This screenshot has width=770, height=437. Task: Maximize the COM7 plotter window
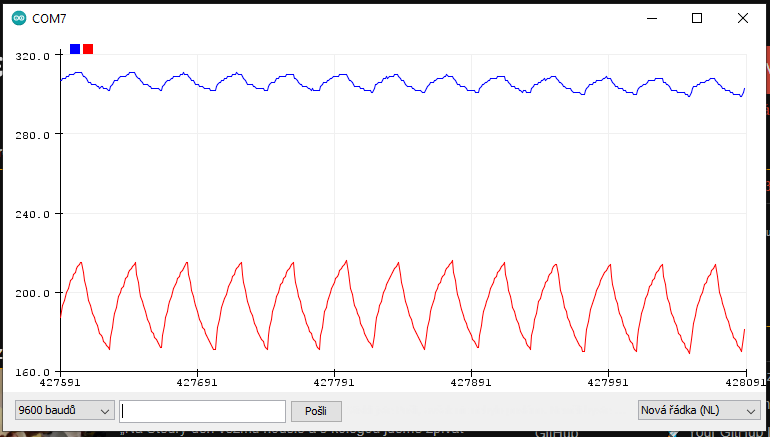[x=697, y=18]
